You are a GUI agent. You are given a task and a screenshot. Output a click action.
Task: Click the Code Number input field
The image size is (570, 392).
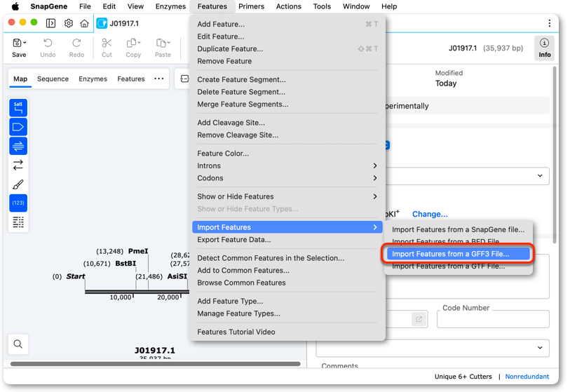(x=493, y=319)
